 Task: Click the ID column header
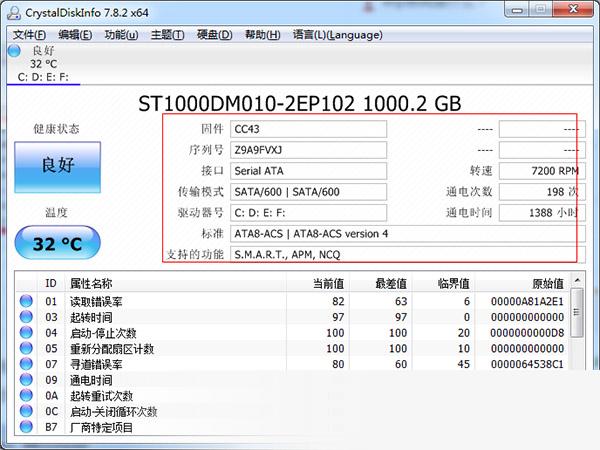(51, 284)
